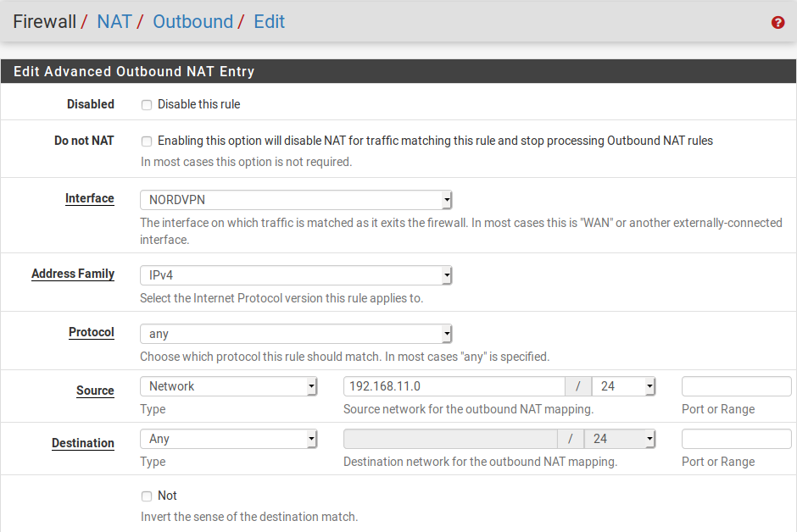Open the Protocol dropdown set to any
This screenshot has height=532, width=797.
point(296,334)
